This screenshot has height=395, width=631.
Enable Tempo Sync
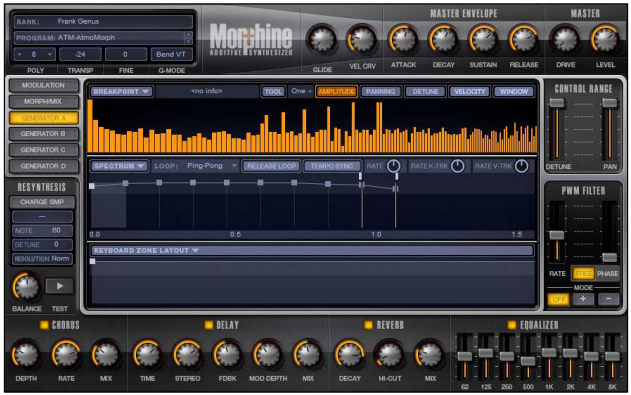(x=332, y=166)
